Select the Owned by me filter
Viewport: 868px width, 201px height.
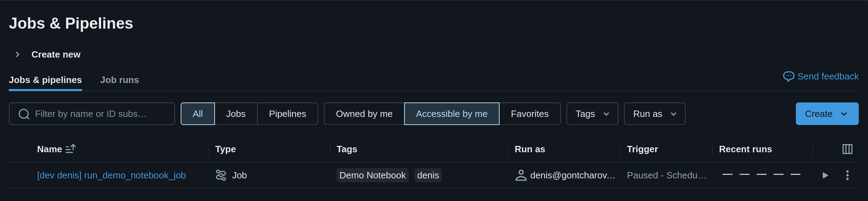364,114
